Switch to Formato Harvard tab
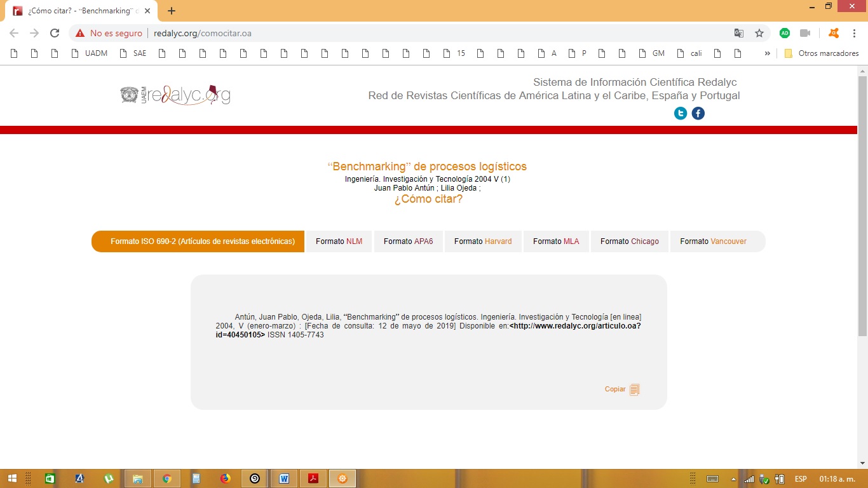Image resolution: width=868 pixels, height=488 pixels. pos(482,241)
